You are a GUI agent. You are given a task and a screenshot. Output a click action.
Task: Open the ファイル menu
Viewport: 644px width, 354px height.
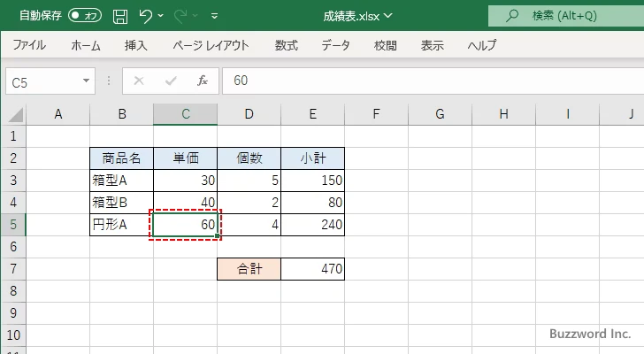[x=29, y=46]
